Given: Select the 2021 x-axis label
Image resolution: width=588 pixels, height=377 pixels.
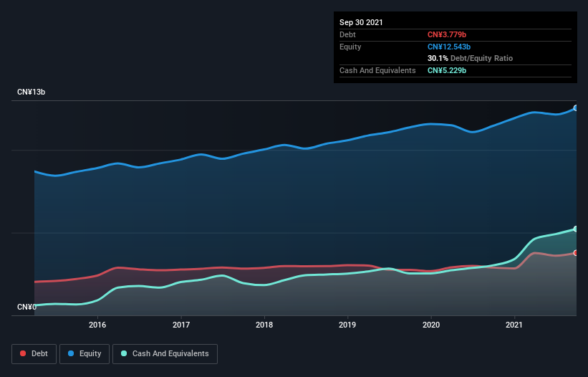Looking at the screenshot, I should (514, 325).
